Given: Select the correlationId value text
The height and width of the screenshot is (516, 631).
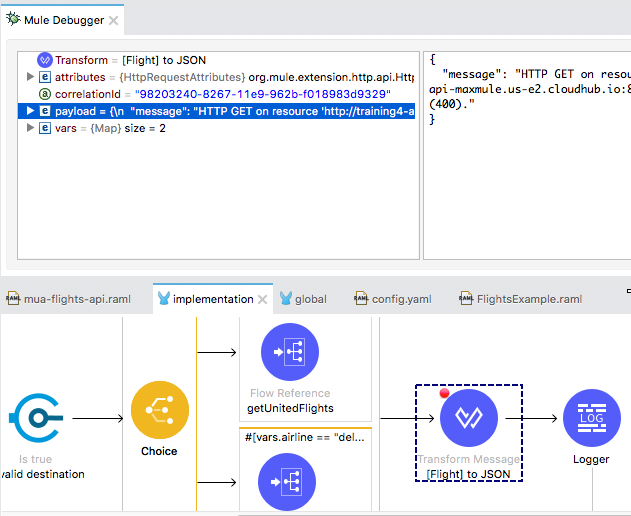Looking at the screenshot, I should click(x=263, y=94).
